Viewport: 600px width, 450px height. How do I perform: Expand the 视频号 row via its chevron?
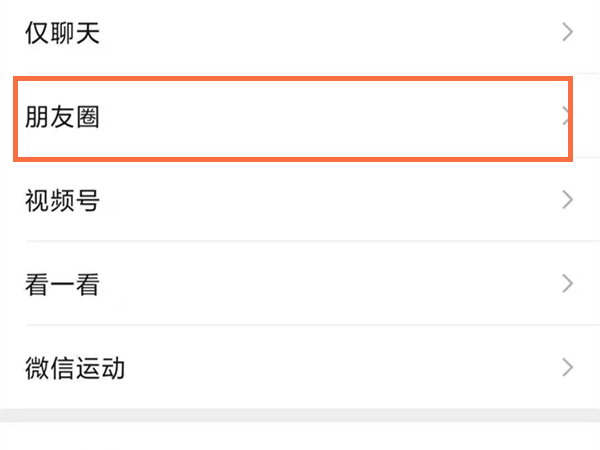point(568,200)
